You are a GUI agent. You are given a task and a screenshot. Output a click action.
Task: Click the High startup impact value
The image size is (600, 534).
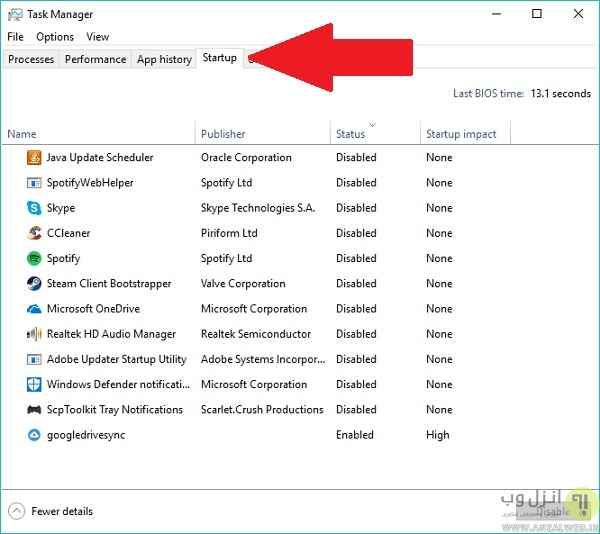pos(438,435)
